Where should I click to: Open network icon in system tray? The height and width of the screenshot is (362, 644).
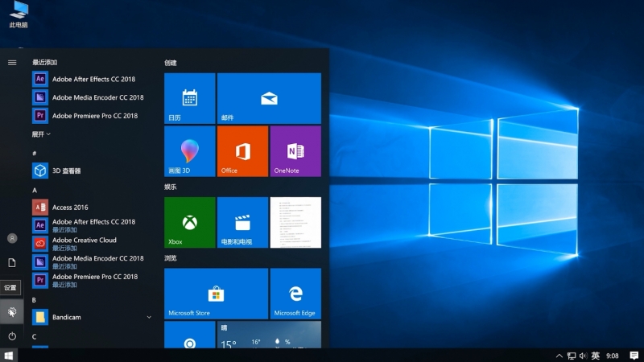point(572,356)
